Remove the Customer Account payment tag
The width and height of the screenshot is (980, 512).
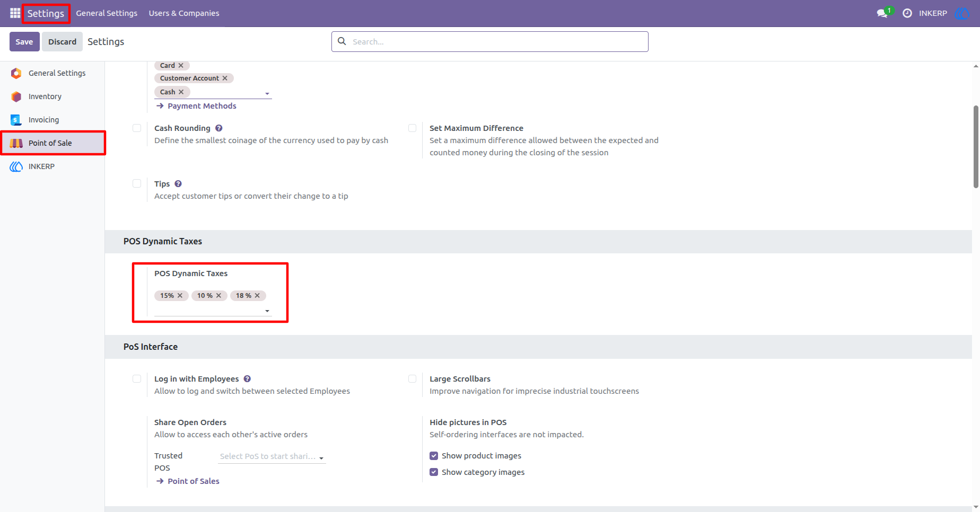point(225,78)
